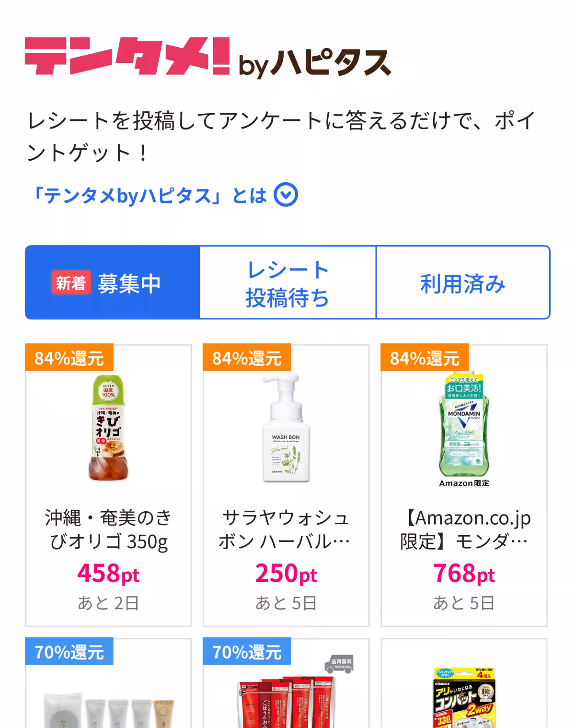Click the サラヤウォシュボン ハーバル product title
575x728 pixels.
click(286, 529)
